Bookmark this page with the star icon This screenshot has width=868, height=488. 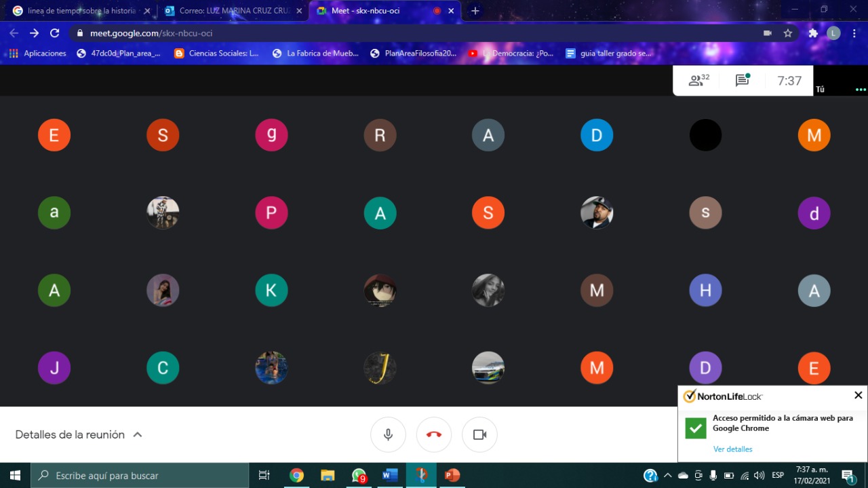pyautogui.click(x=788, y=33)
